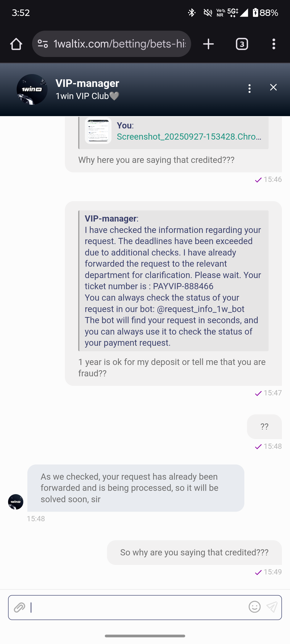The width and height of the screenshot is (290, 644).
Task: Tap the address bar URL 1waltix.com
Action: click(x=120, y=44)
